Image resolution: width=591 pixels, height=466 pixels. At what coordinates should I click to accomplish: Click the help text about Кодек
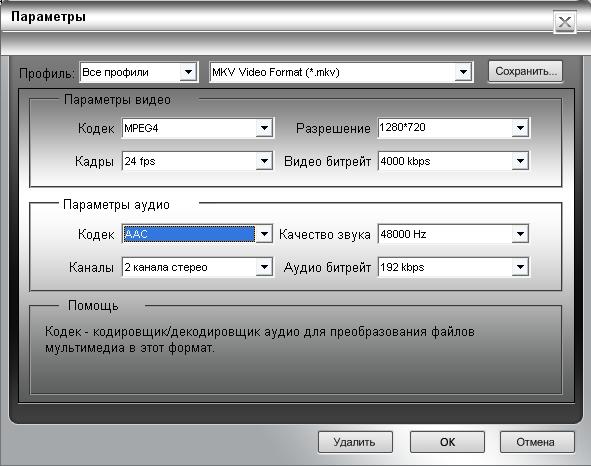pyautogui.click(x=260, y=339)
